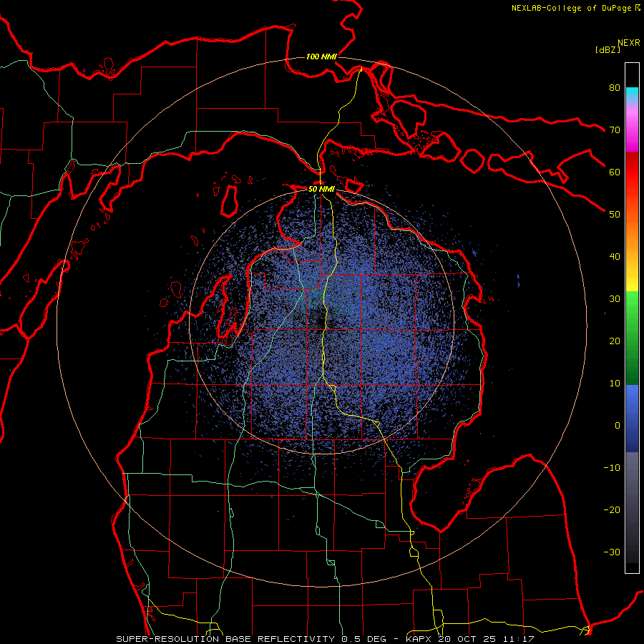The width and height of the screenshot is (644, 644).
Task: Click the blue segment of the colorbar
Action: (x=632, y=419)
